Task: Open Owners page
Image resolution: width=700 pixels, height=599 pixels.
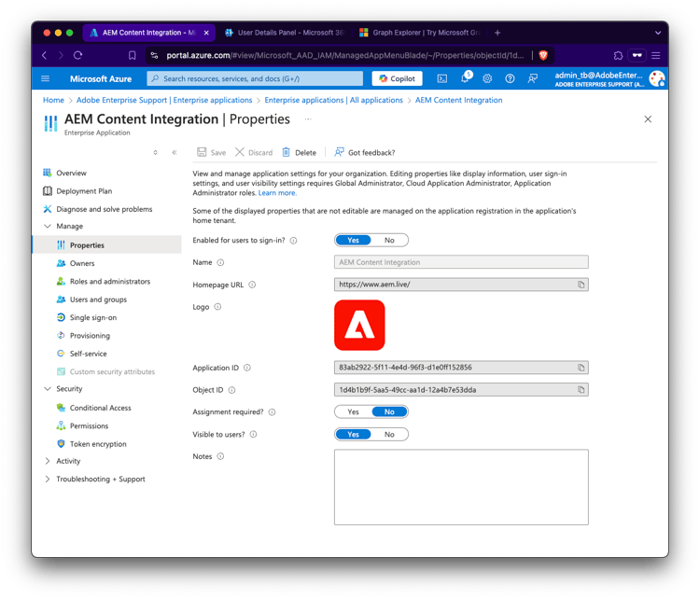Action: click(x=82, y=263)
